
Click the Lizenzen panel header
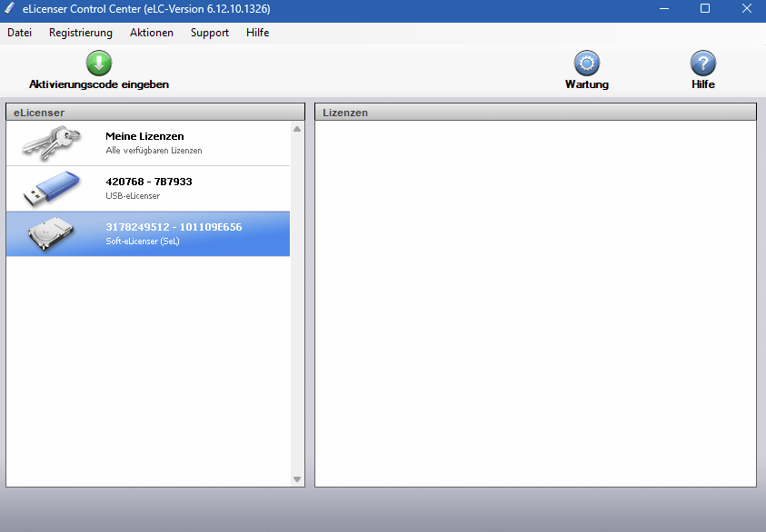click(535, 113)
